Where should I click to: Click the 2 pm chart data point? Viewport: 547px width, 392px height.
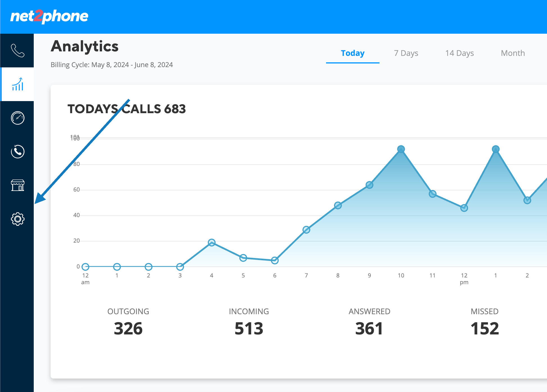pos(527,200)
